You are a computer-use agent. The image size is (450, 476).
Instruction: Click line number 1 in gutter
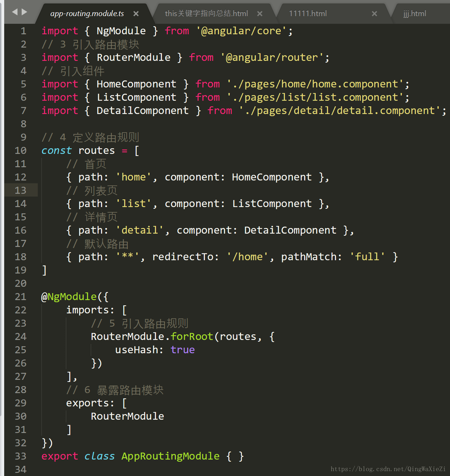(x=23, y=31)
